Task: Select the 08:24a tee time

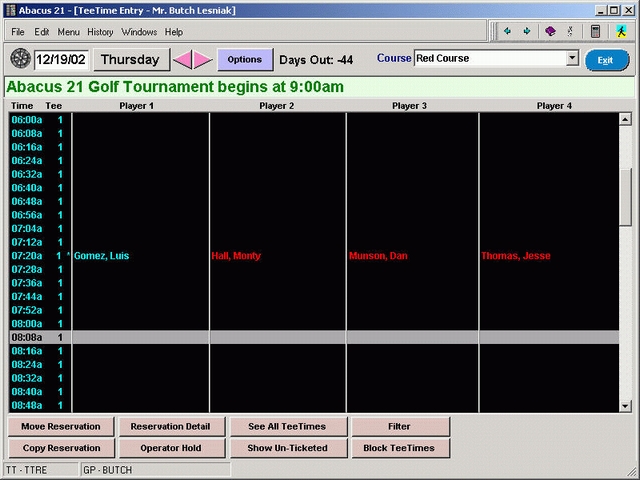Action: 27,364
